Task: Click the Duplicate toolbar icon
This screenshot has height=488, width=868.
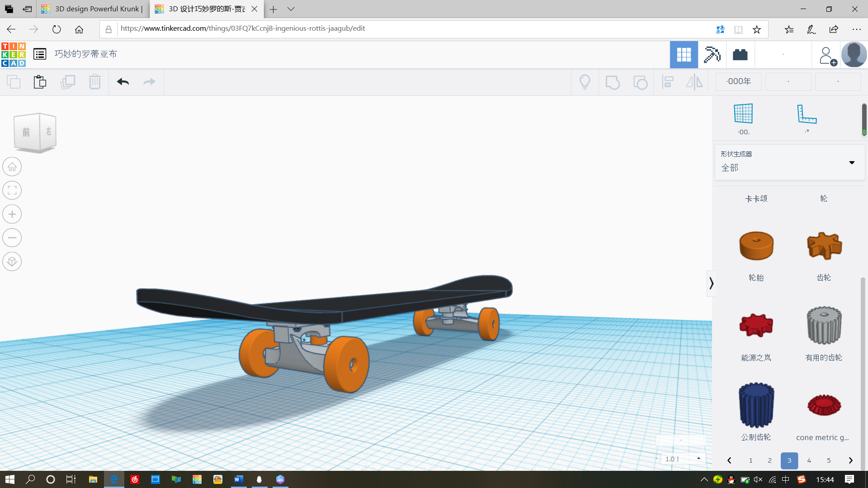Action: pos(68,82)
